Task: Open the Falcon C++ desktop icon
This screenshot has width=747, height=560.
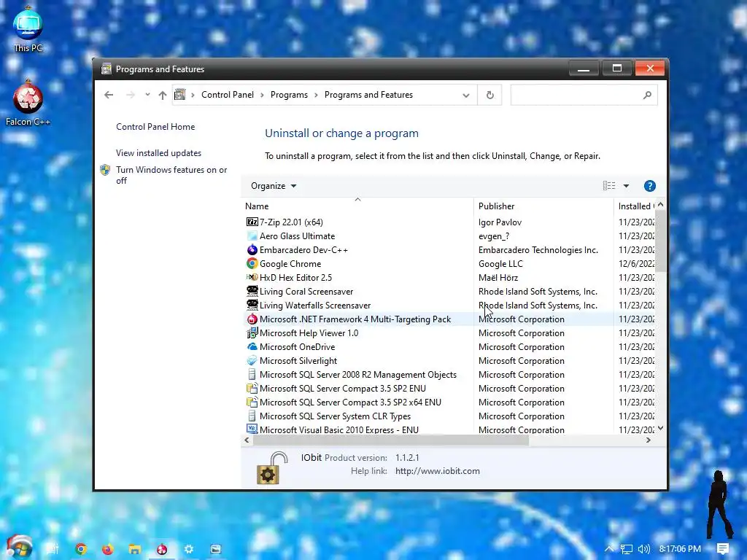Action: (28, 102)
